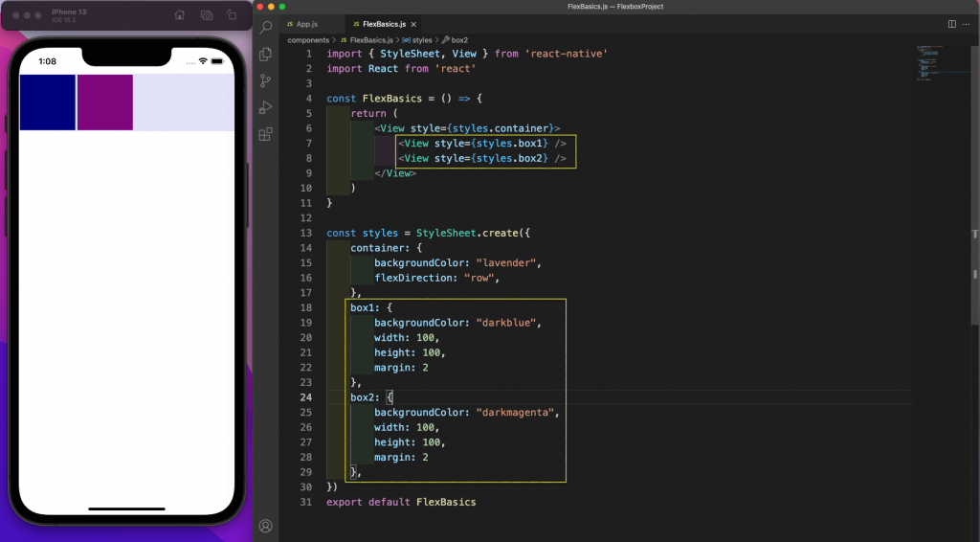The width and height of the screenshot is (980, 542).
Task: Open the Extensions view
Action: pos(266,134)
